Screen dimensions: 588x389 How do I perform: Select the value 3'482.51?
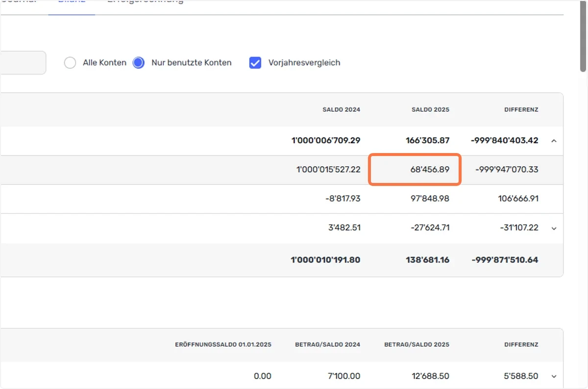[x=344, y=228]
